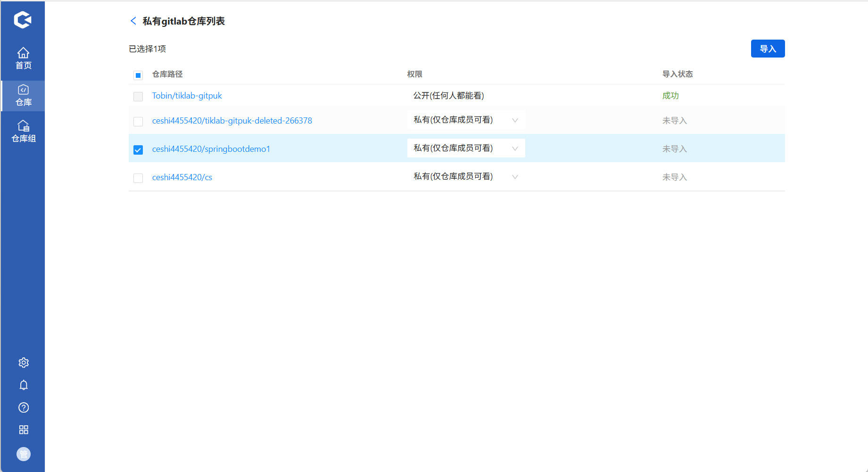Open the ceshi4455420/cs repository link
The height and width of the screenshot is (472, 868).
pyautogui.click(x=182, y=177)
